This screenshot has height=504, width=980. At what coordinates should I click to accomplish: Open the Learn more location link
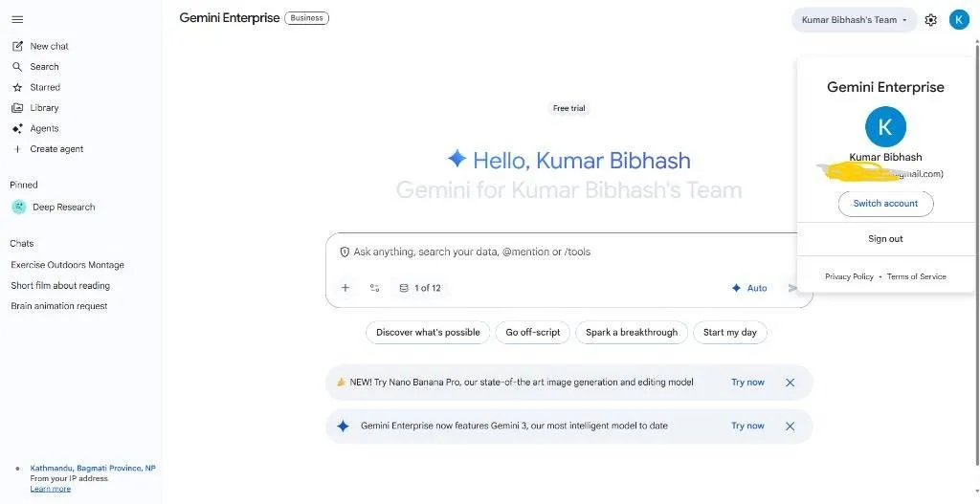[50, 489]
